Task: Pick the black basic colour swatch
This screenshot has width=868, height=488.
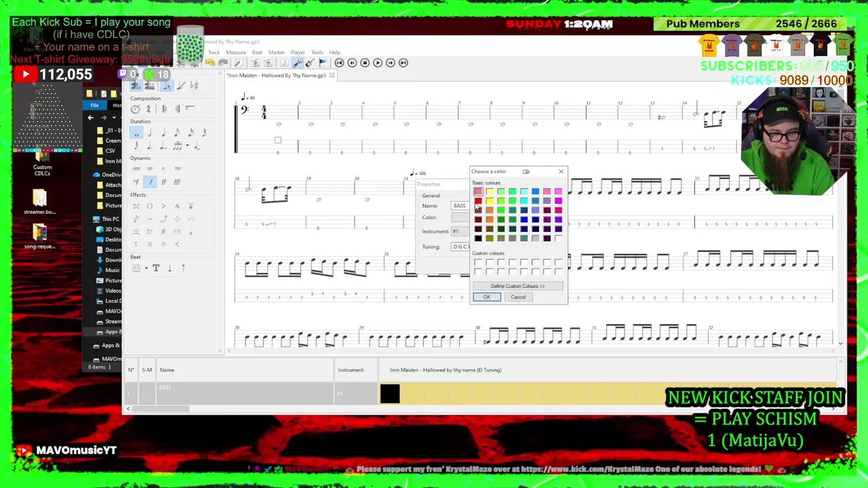Action: (478, 239)
